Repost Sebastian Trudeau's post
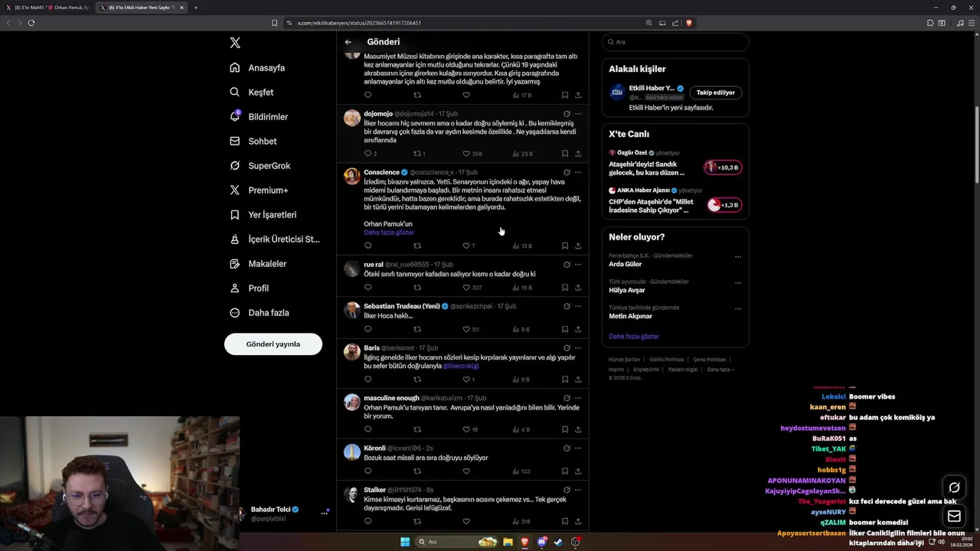The width and height of the screenshot is (980, 551). [417, 329]
